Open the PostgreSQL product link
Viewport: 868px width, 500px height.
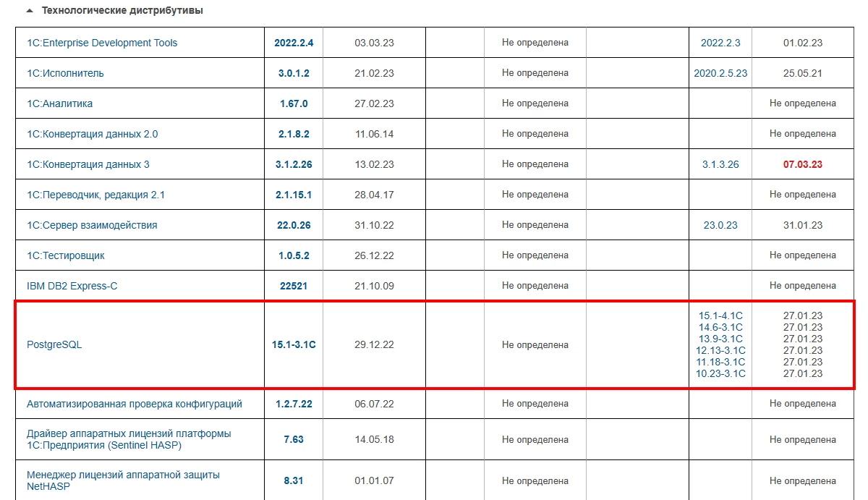[x=54, y=345]
